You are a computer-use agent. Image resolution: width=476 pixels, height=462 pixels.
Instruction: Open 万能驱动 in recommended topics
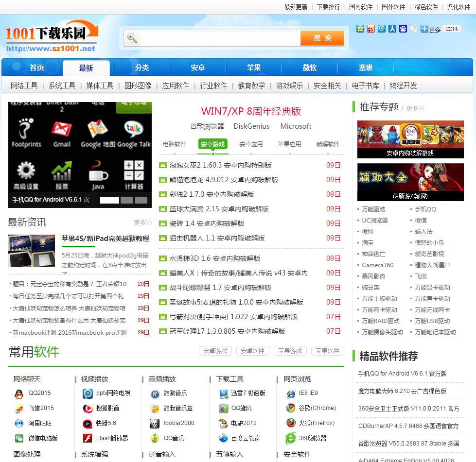tap(373, 209)
